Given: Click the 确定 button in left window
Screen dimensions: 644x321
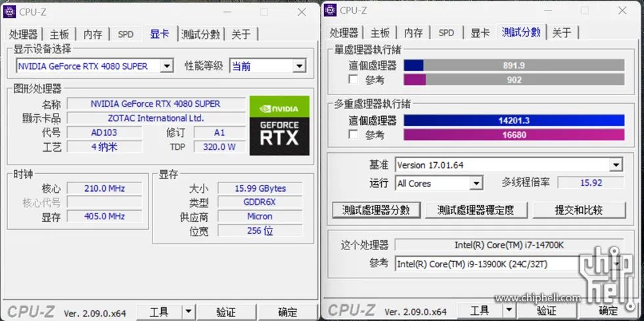Looking at the screenshot, I should click(288, 312).
